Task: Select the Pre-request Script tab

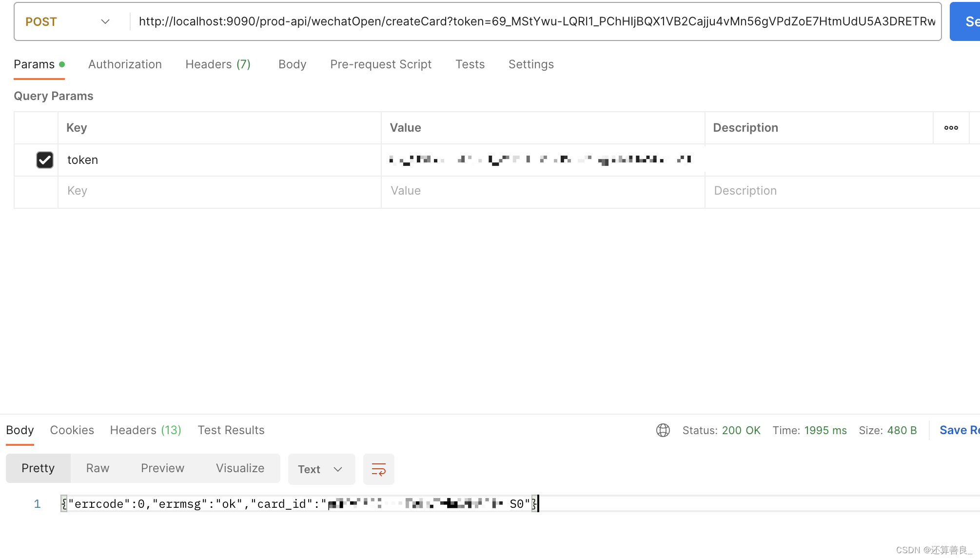Action: [x=381, y=64]
